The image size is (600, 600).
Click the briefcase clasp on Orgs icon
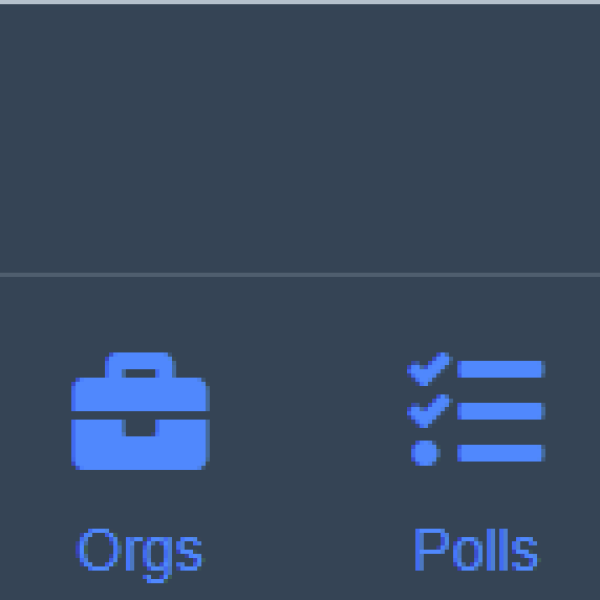pyautogui.click(x=140, y=428)
